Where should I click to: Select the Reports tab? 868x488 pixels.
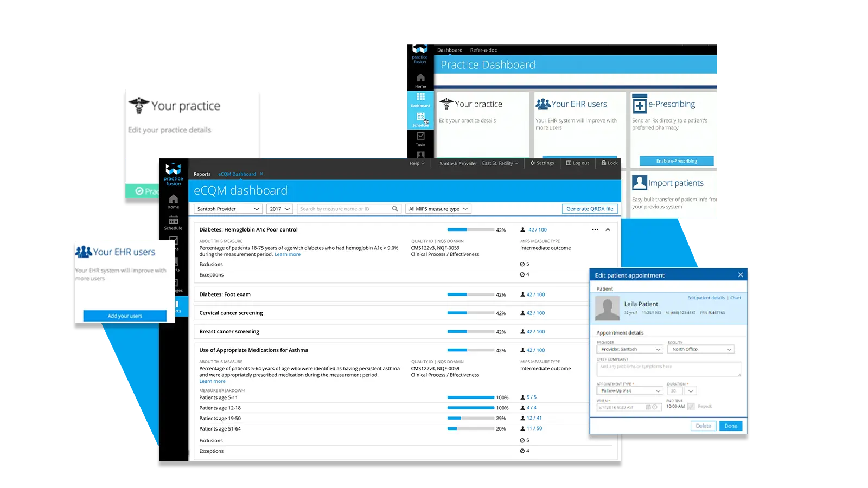(202, 174)
